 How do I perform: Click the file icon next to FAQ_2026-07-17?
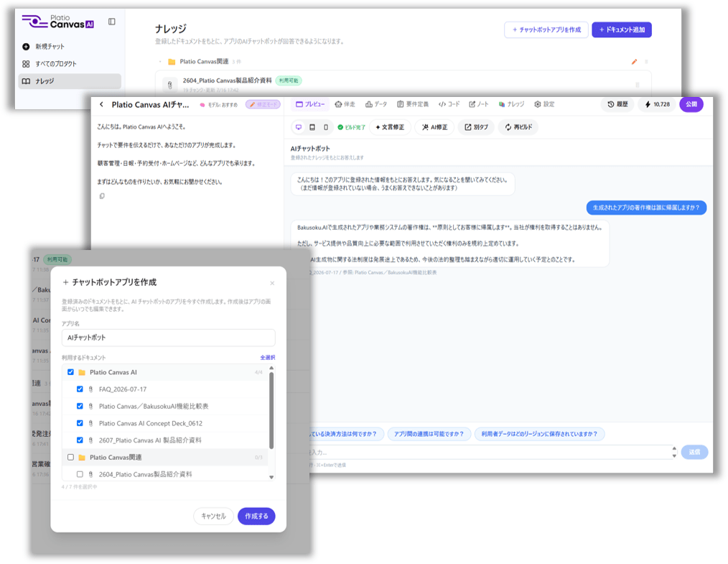pyautogui.click(x=90, y=389)
